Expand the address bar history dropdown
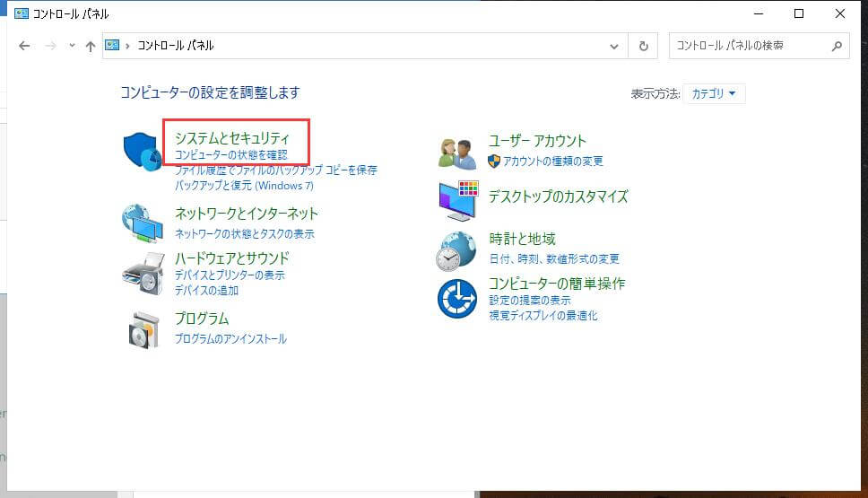 point(614,47)
